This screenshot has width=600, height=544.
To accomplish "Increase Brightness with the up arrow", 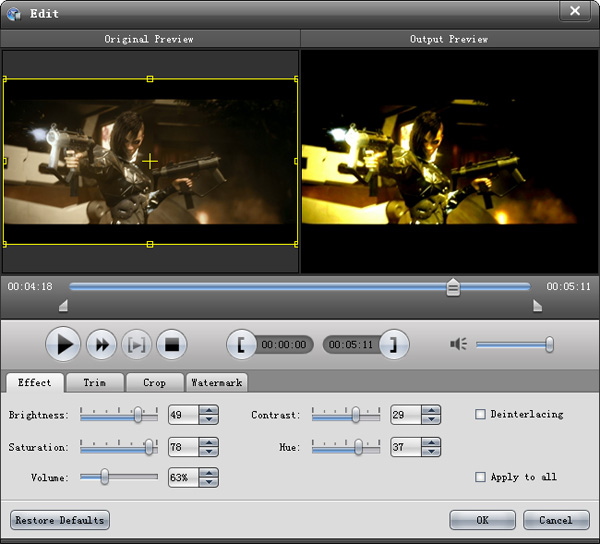I will click(x=209, y=410).
